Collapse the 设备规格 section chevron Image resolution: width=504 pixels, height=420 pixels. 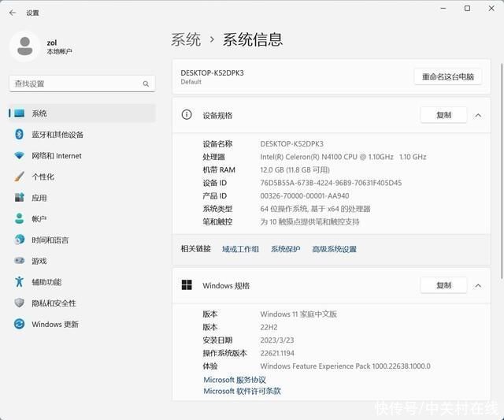tap(478, 115)
